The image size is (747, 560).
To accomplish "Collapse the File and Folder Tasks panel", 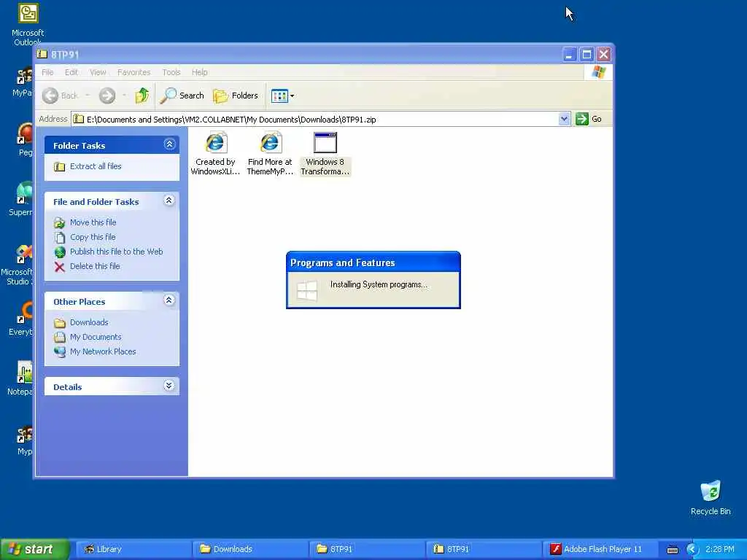I will tap(169, 201).
